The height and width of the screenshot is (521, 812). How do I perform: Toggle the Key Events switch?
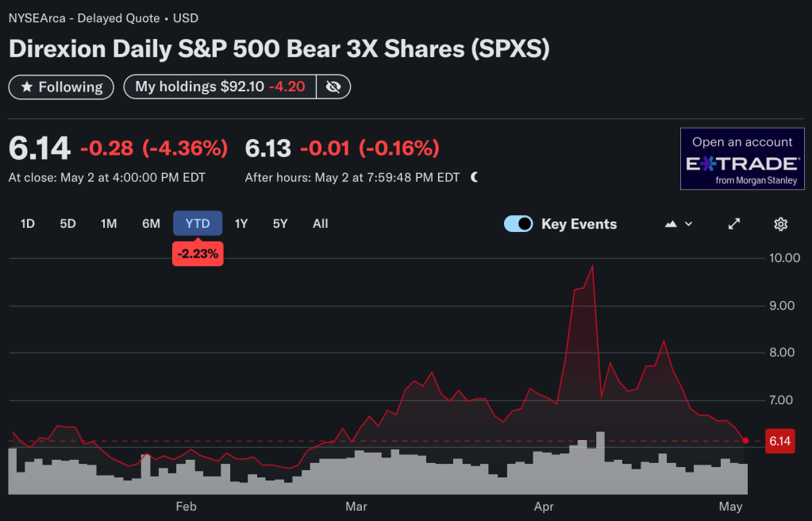point(518,224)
